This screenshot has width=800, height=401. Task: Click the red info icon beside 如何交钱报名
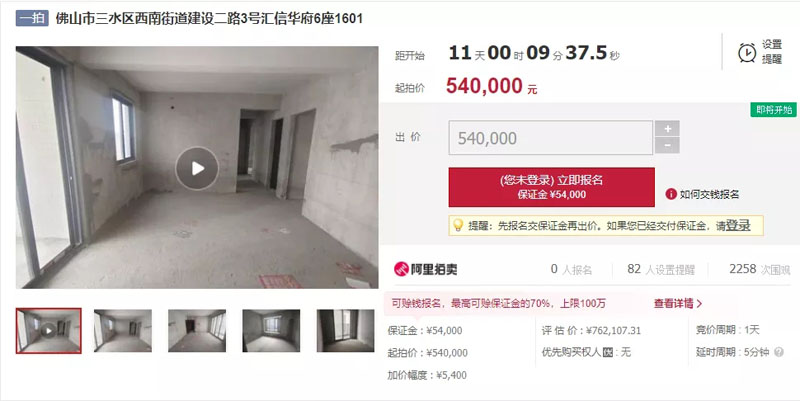[x=671, y=194]
